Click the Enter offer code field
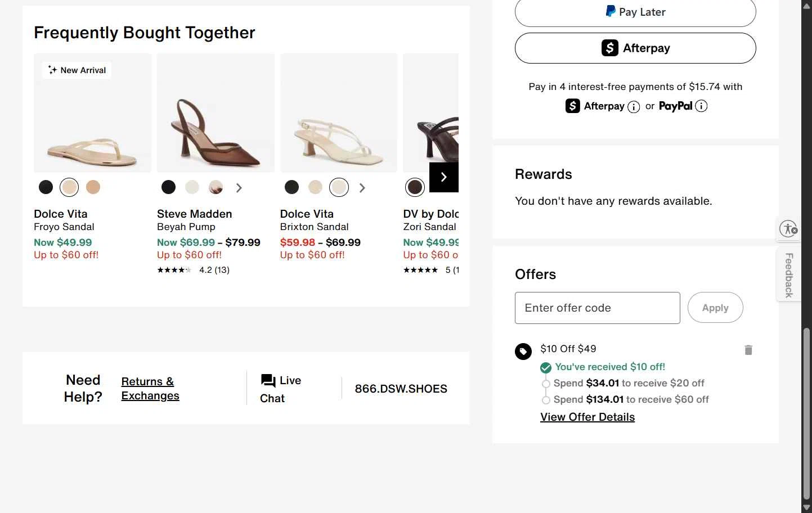The image size is (812, 513). point(597,308)
